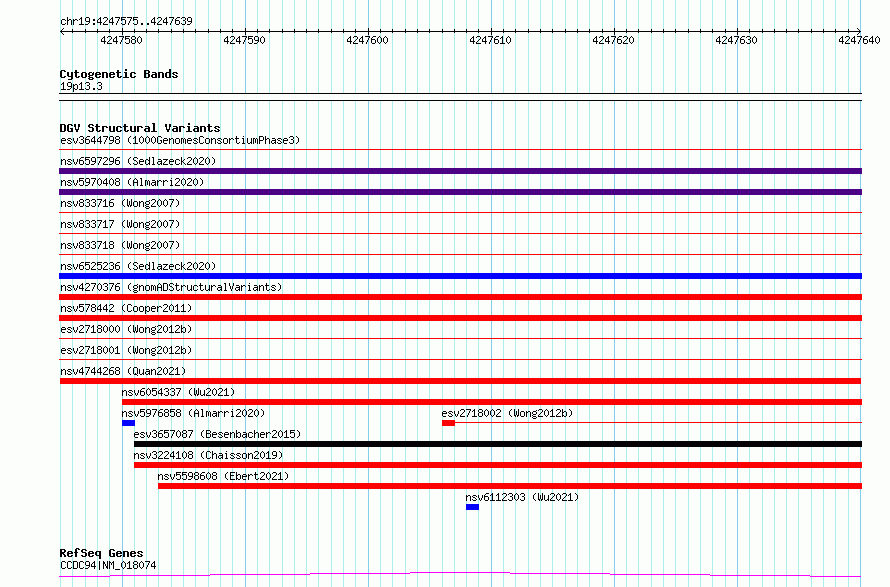The width and height of the screenshot is (890, 587).
Task: Click the esv2718002 (Wong2012b) label
Action: pos(507,413)
